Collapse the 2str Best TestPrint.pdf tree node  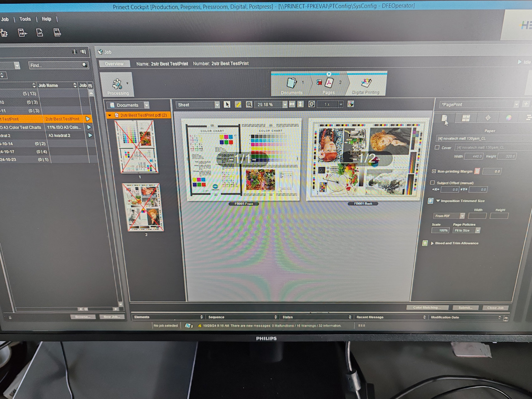click(109, 116)
